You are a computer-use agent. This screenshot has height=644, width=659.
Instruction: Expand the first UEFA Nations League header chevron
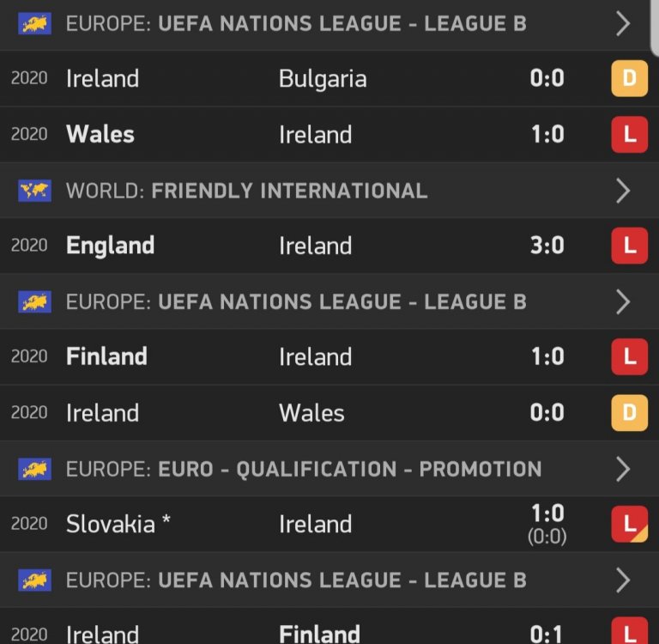pos(624,23)
